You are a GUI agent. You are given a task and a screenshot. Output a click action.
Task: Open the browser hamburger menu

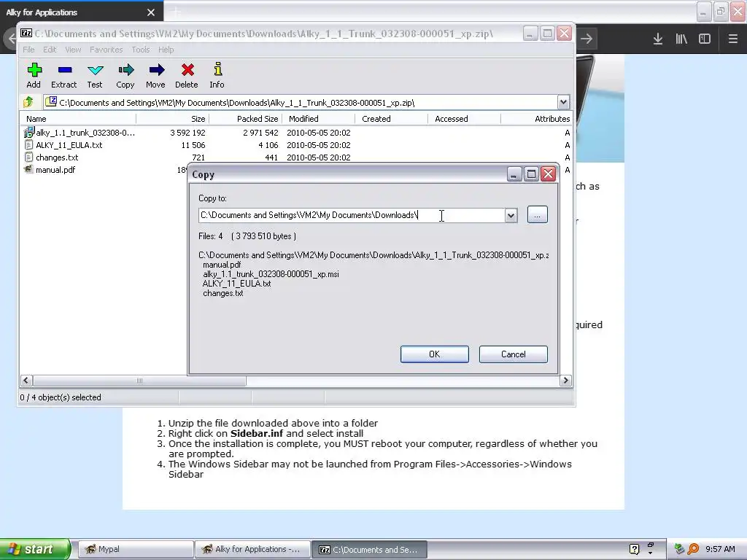pos(733,39)
